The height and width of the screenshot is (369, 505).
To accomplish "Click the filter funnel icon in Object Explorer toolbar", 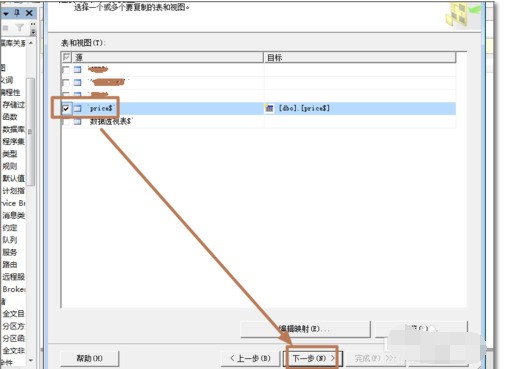I will coord(20,28).
